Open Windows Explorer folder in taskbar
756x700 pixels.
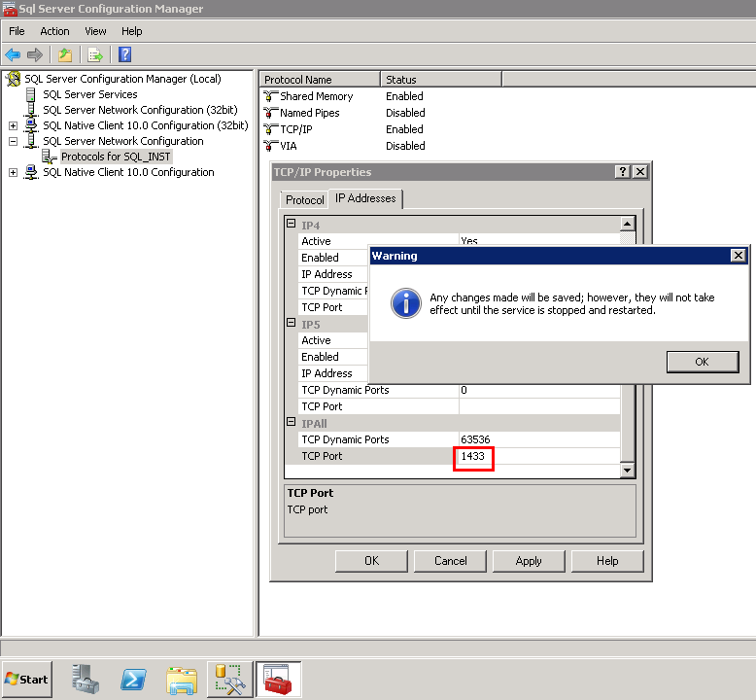pos(182,680)
